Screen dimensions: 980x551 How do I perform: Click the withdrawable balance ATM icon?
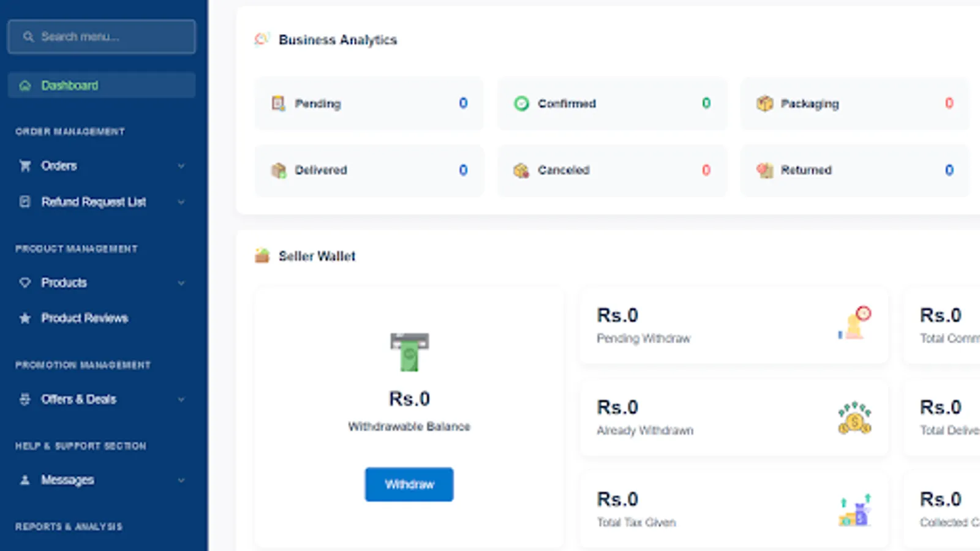[409, 351]
